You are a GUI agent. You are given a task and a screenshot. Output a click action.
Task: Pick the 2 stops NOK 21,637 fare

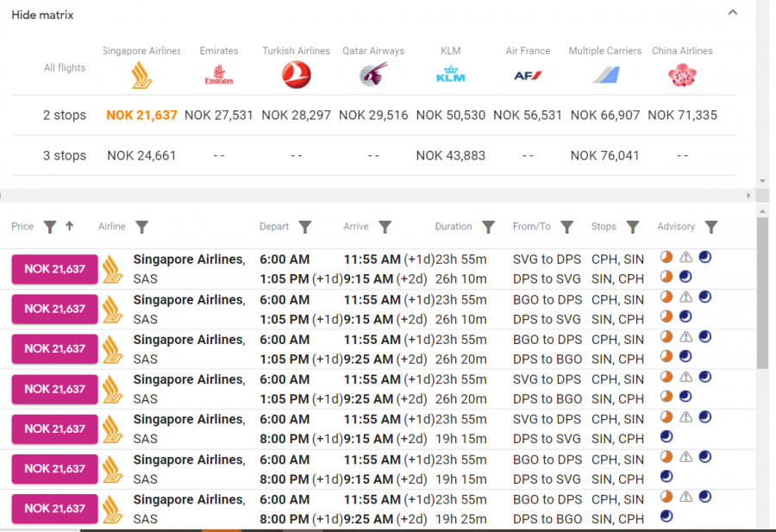(141, 116)
